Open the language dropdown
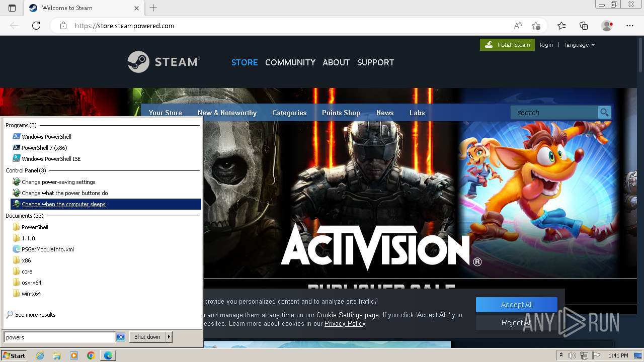Viewport: 644px width, 362px height. [x=580, y=45]
